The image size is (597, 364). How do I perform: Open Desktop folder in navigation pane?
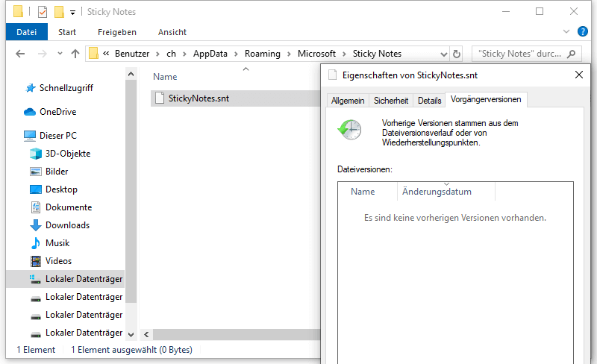click(61, 189)
